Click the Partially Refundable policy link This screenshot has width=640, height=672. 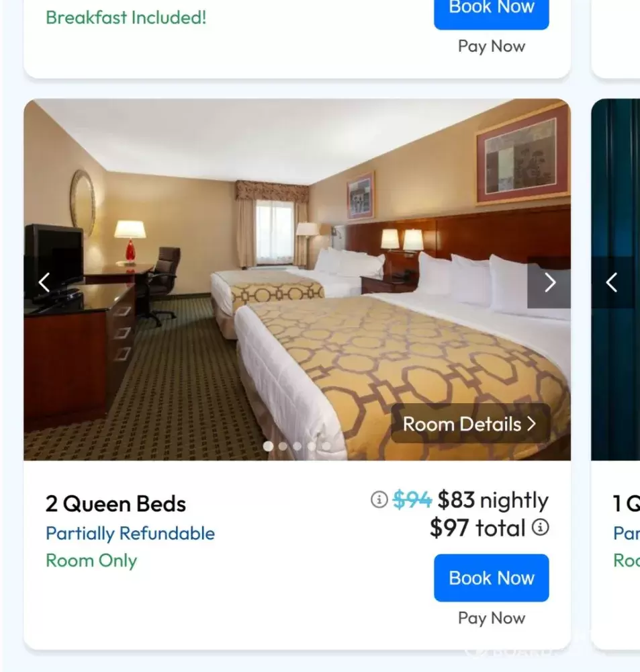point(130,534)
